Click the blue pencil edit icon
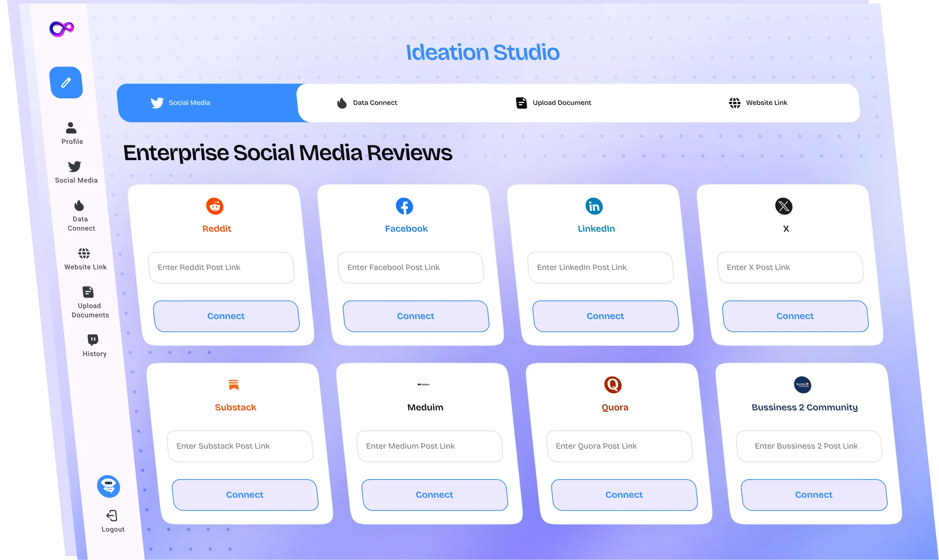 [66, 82]
